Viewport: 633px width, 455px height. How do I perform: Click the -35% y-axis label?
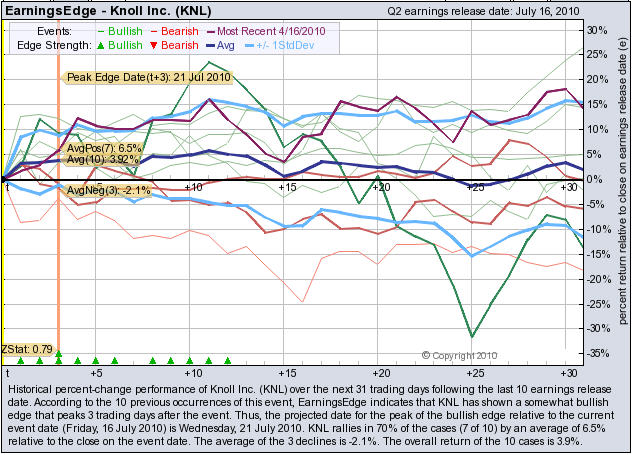click(597, 353)
